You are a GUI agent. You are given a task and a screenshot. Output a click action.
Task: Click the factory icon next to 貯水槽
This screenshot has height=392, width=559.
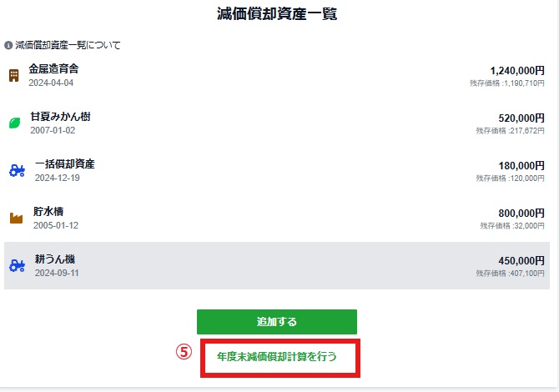(16, 218)
